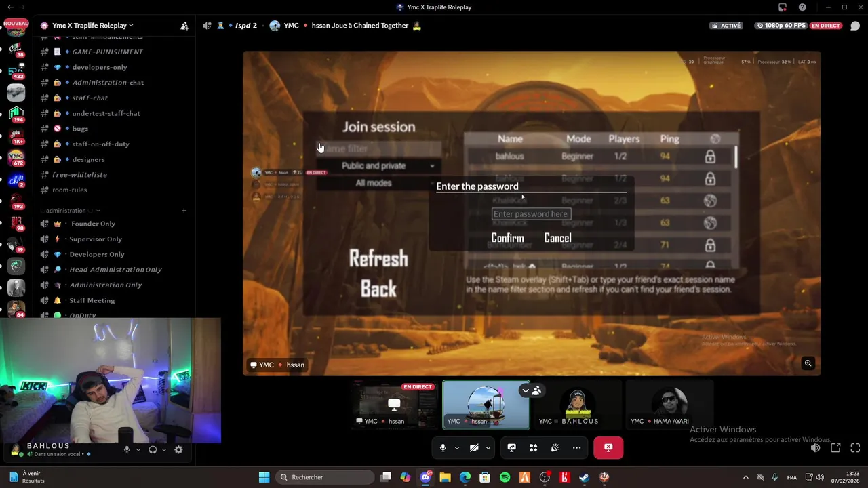Click the Rechercher taskbar search box
Viewport: 868px width, 488px height.
[x=325, y=477]
